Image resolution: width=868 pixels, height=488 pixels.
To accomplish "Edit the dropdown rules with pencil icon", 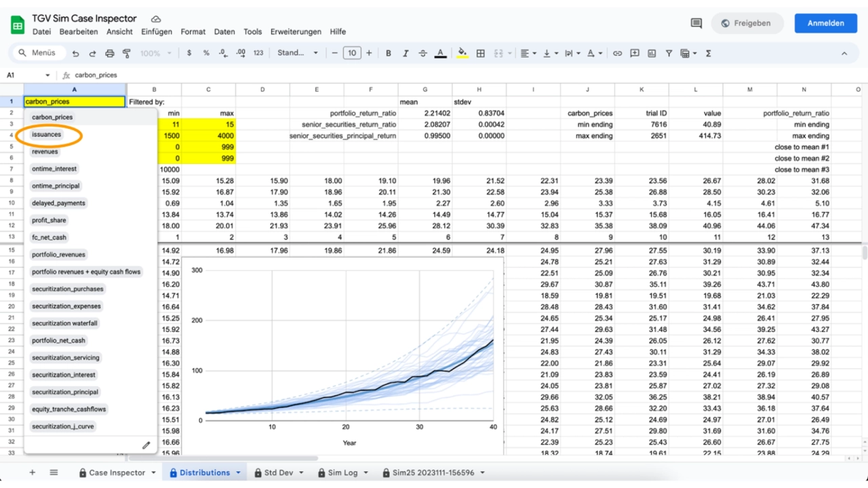I will [x=146, y=445].
